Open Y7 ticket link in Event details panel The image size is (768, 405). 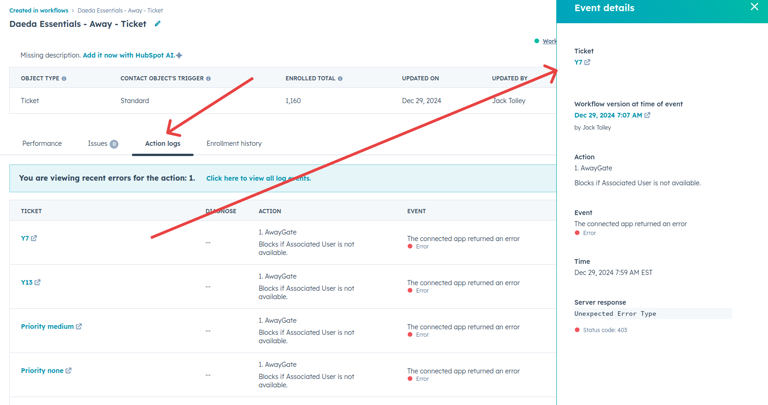[578, 63]
